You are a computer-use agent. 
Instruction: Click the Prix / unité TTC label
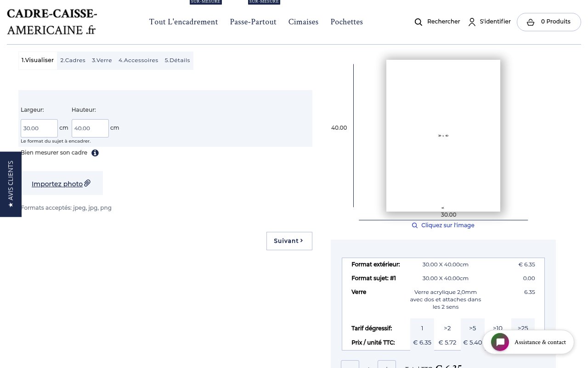point(373,343)
